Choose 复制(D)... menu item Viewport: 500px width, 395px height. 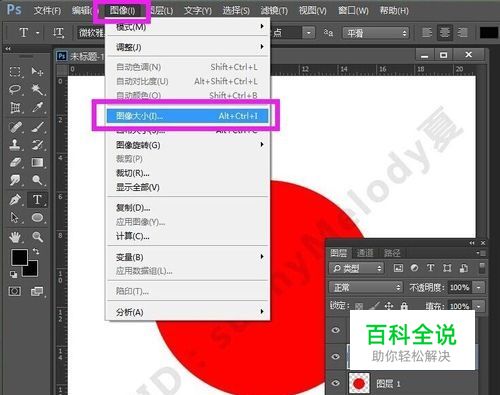(x=187, y=208)
